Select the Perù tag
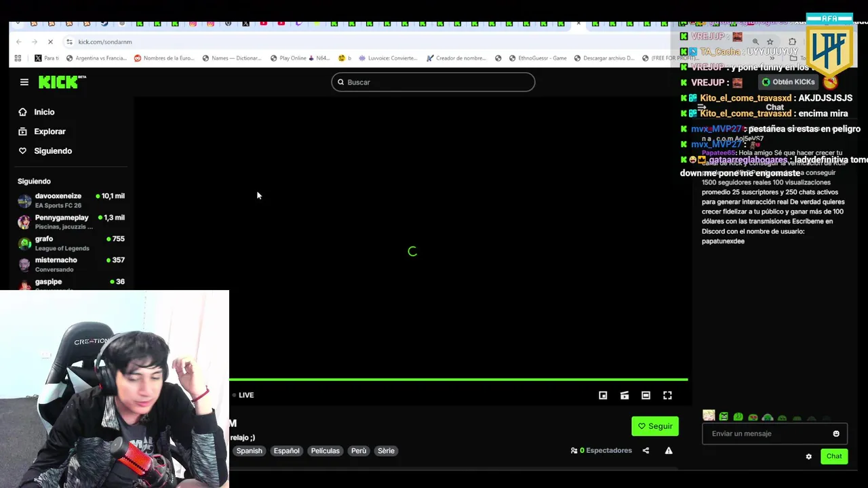The height and width of the screenshot is (488, 868). click(359, 451)
